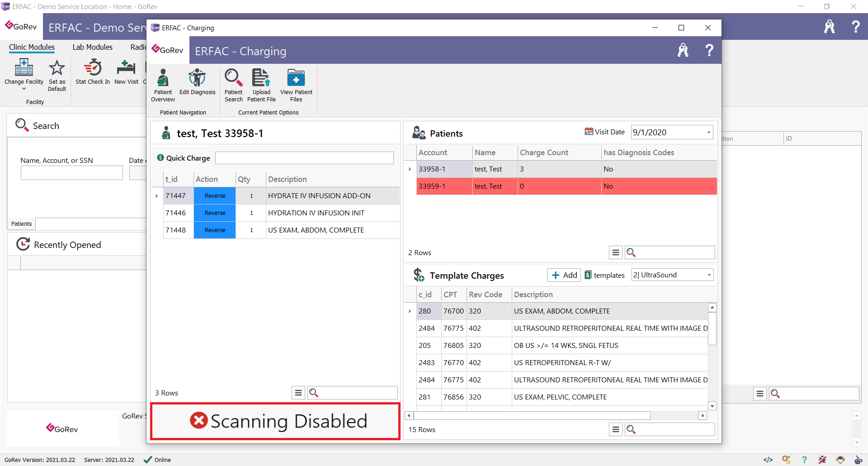Open grid menu icon below Template Charges
The height and width of the screenshot is (466, 868).
click(616, 429)
